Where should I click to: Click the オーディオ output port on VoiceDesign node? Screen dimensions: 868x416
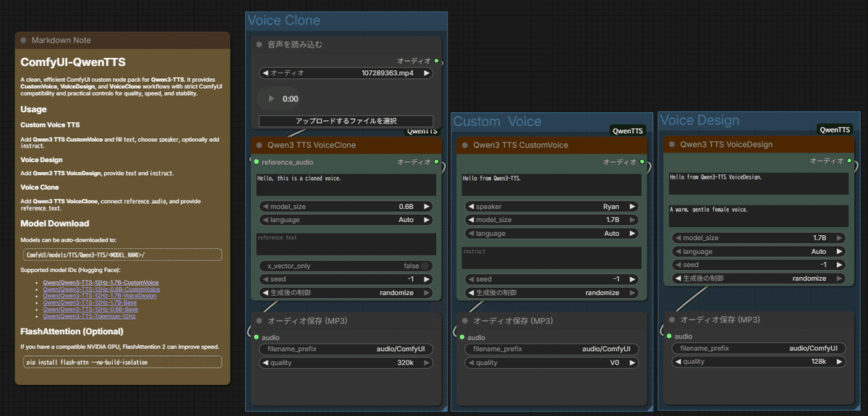[848, 161]
